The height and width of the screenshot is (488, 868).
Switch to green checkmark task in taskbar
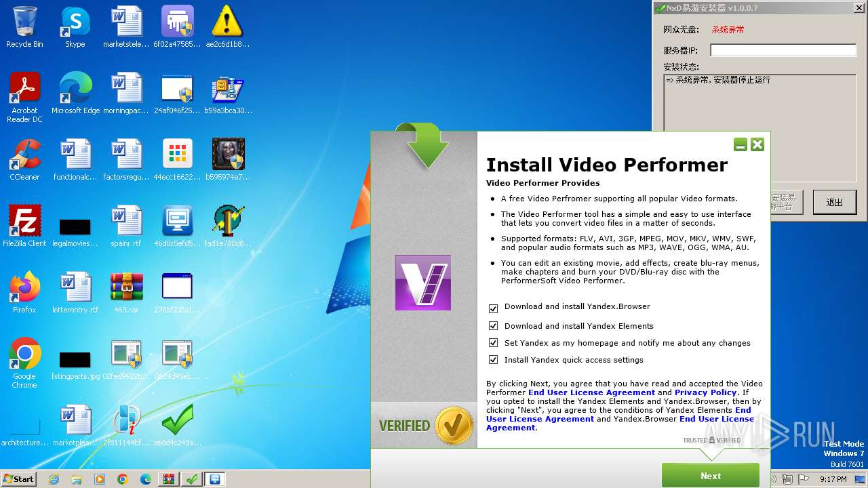point(192,479)
